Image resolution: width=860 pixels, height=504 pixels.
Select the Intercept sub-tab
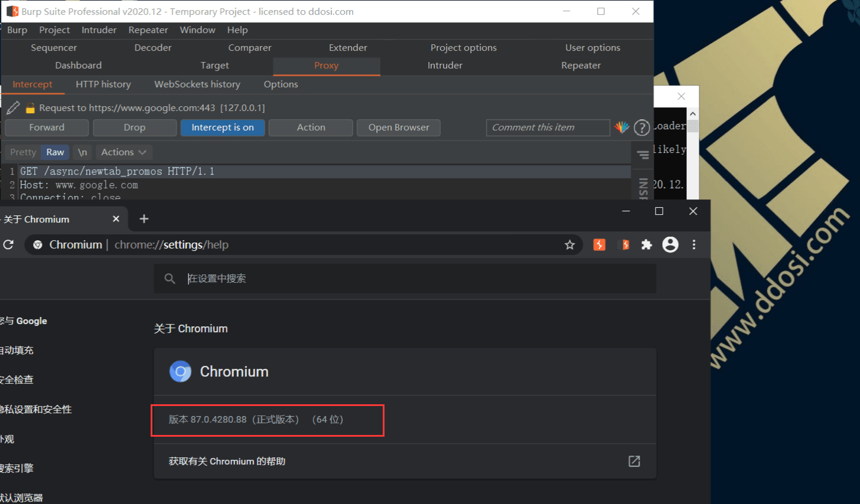tap(32, 84)
